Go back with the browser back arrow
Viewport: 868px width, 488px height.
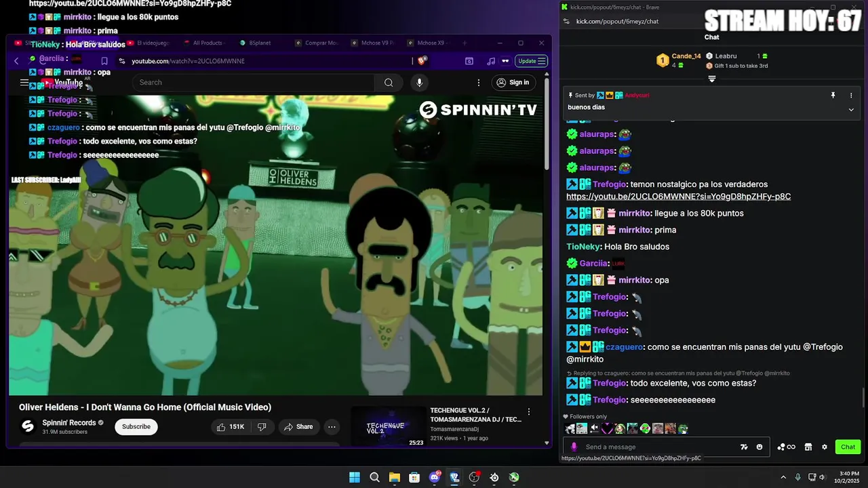(x=16, y=61)
